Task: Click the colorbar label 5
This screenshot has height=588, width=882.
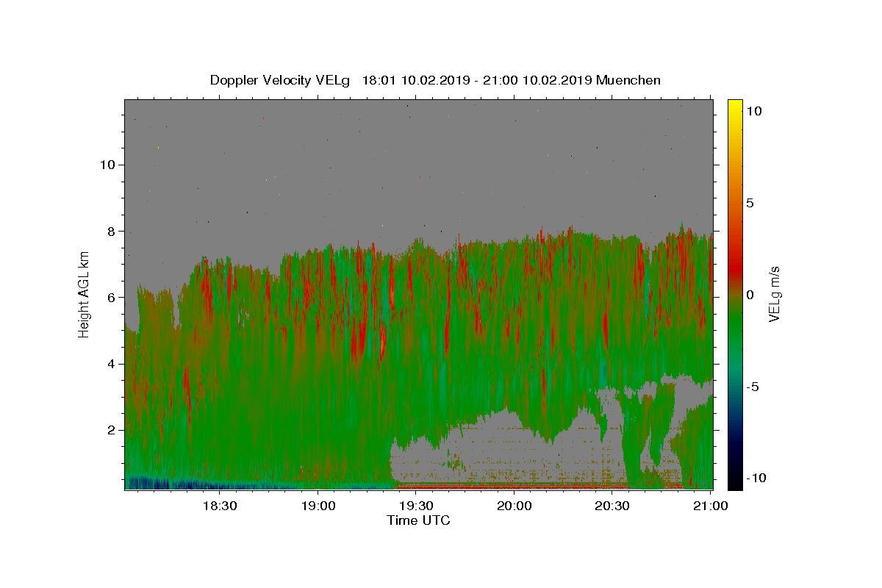Action: pos(749,203)
